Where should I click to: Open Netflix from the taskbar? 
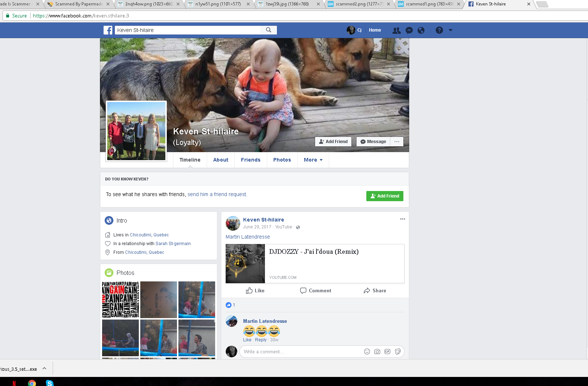[x=14, y=383]
